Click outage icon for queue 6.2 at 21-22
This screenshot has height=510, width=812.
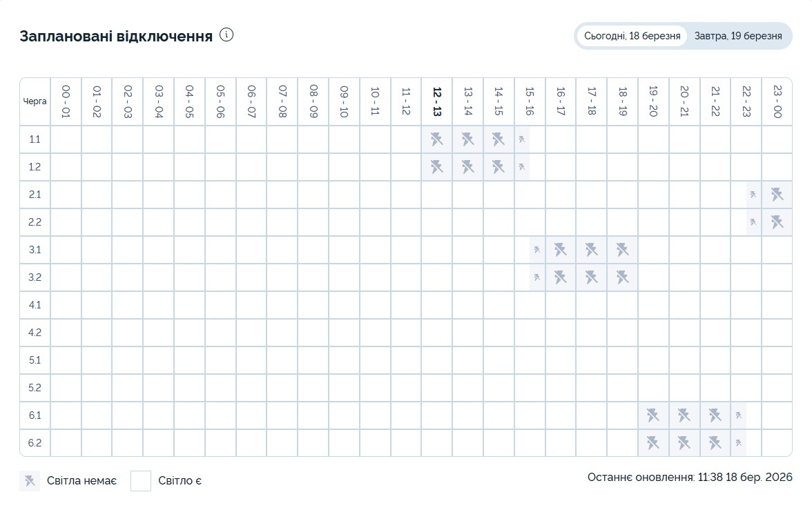(x=715, y=443)
